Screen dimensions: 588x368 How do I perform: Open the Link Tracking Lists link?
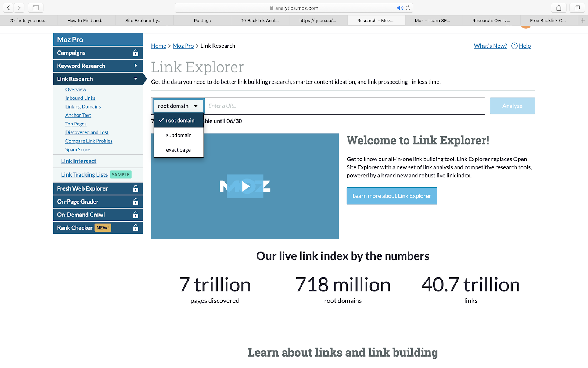pos(85,175)
